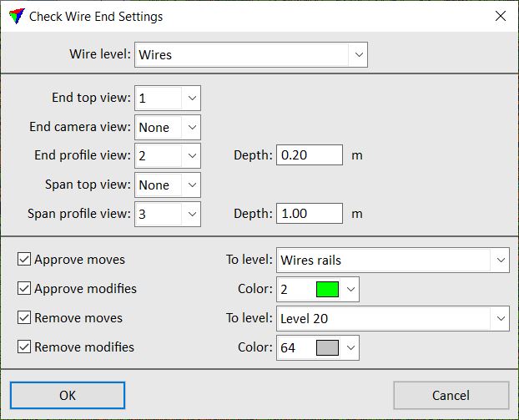Click the Cancel button
The width and height of the screenshot is (519, 420).
(451, 395)
